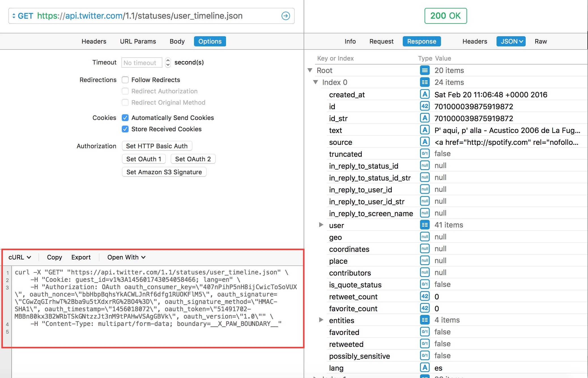Screen dimensions: 588x378
Task: Click the null type icon for geo
Action: (x=425, y=237)
